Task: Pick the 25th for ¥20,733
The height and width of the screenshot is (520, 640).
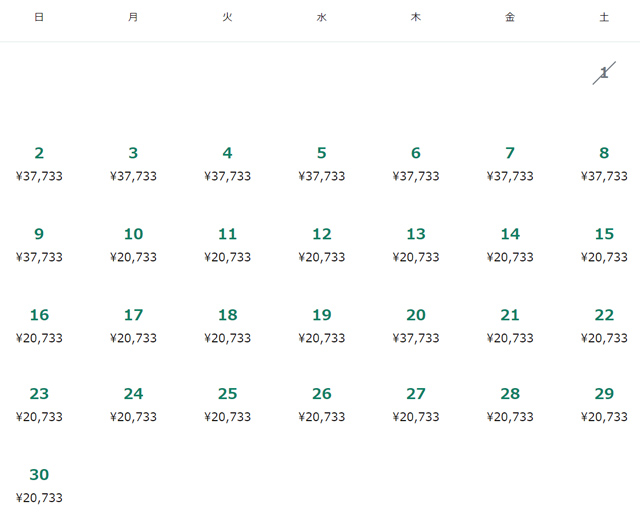Action: 227,404
